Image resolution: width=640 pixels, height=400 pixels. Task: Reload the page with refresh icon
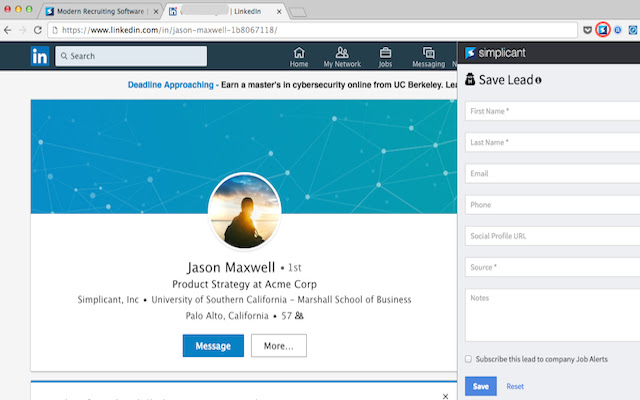pyautogui.click(x=38, y=30)
